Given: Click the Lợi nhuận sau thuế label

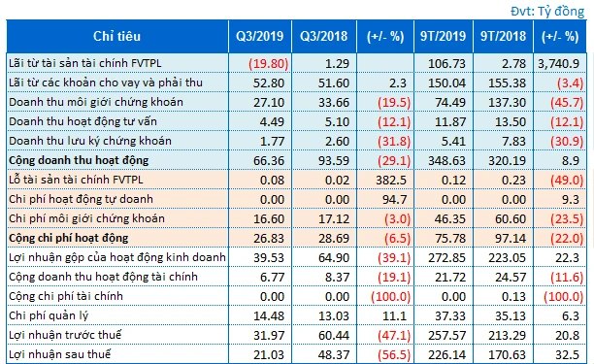Looking at the screenshot, I should 60,354.
